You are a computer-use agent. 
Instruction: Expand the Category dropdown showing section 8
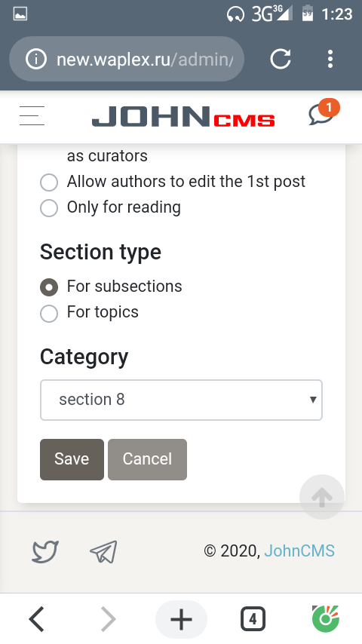pos(181,400)
